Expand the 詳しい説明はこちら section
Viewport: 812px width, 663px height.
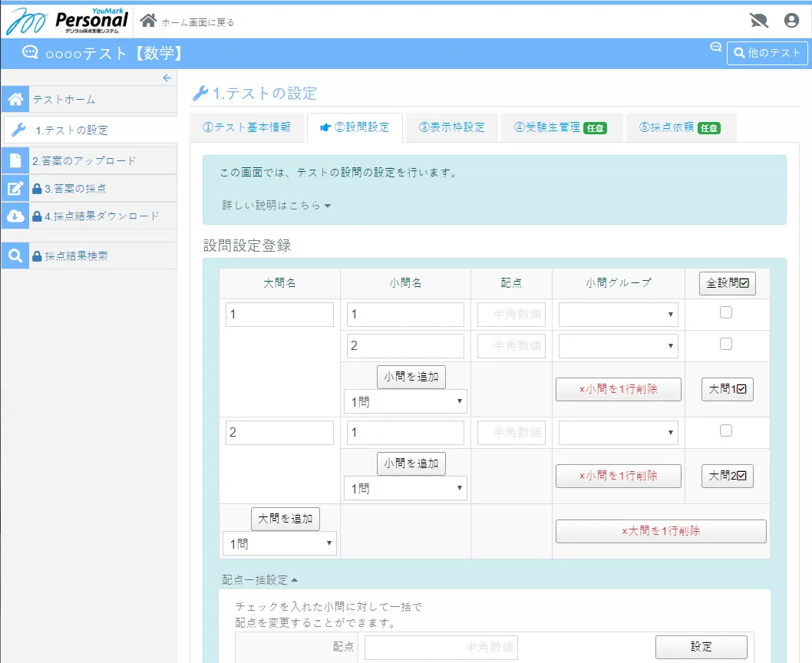276,206
